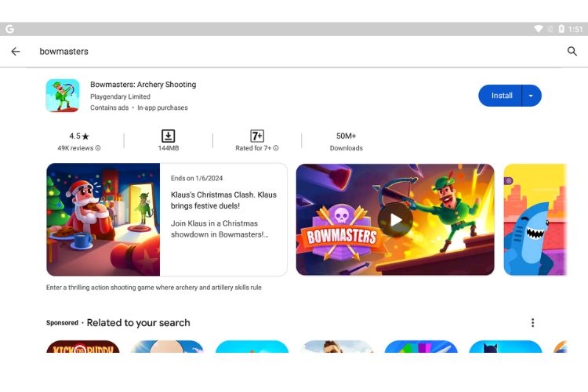Open the three-dot menu for sponsored section
The height and width of the screenshot is (392, 588).
coord(532,322)
